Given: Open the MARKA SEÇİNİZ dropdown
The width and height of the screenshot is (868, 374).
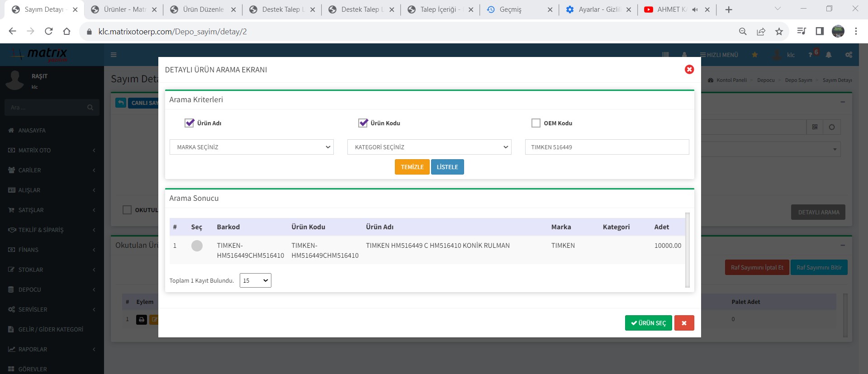Looking at the screenshot, I should pyautogui.click(x=251, y=147).
